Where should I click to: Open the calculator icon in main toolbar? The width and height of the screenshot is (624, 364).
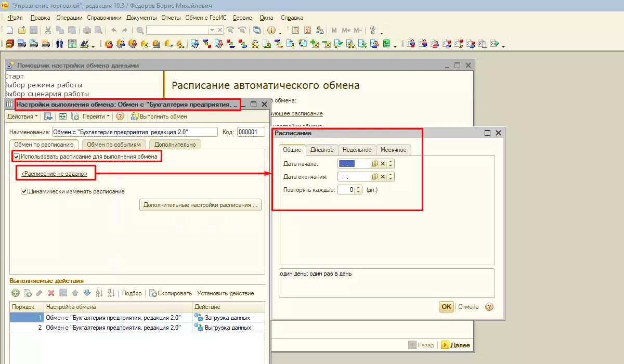click(295, 30)
